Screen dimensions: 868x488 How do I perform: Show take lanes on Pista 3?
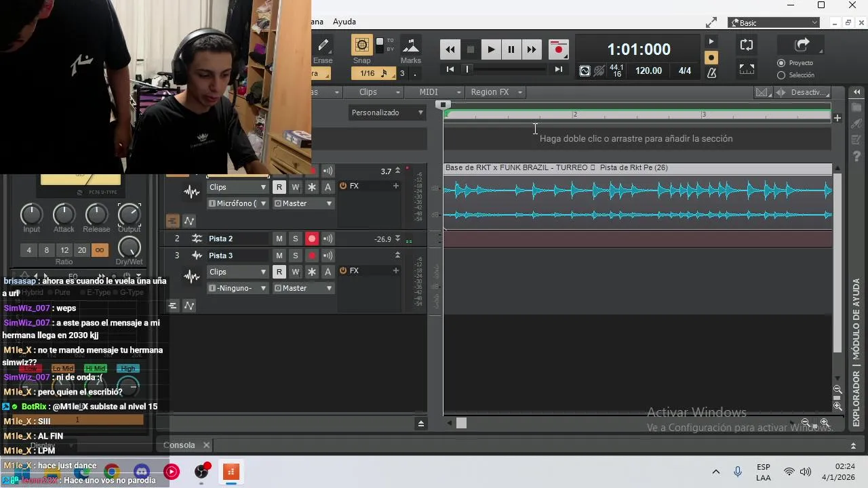(172, 306)
